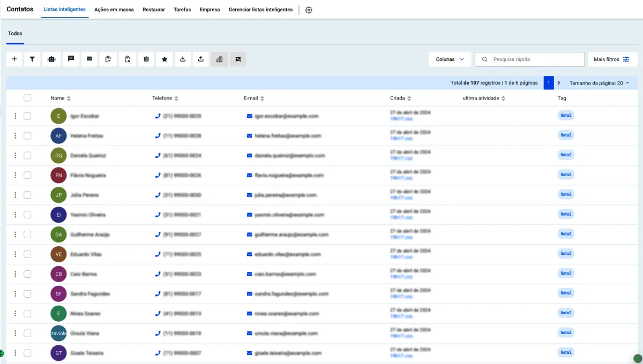Click the star icon in toolbar
This screenshot has height=364, width=643.
[165, 59]
